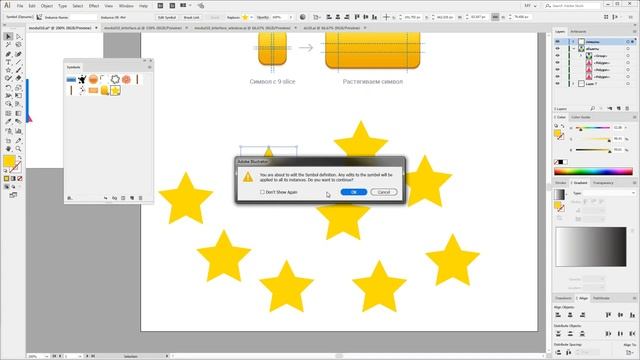The image size is (640, 360).
Task: Open the File menu
Action: (x=20, y=6)
